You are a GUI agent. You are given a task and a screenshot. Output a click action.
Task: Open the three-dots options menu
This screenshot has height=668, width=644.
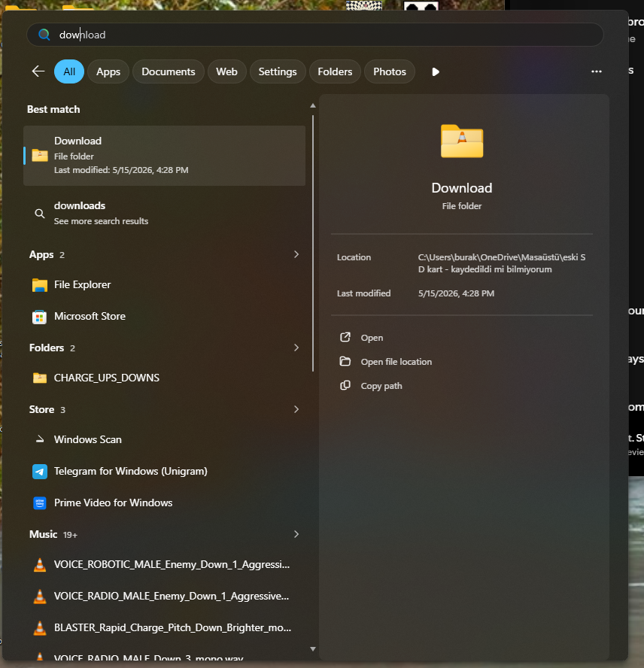pyautogui.click(x=597, y=71)
